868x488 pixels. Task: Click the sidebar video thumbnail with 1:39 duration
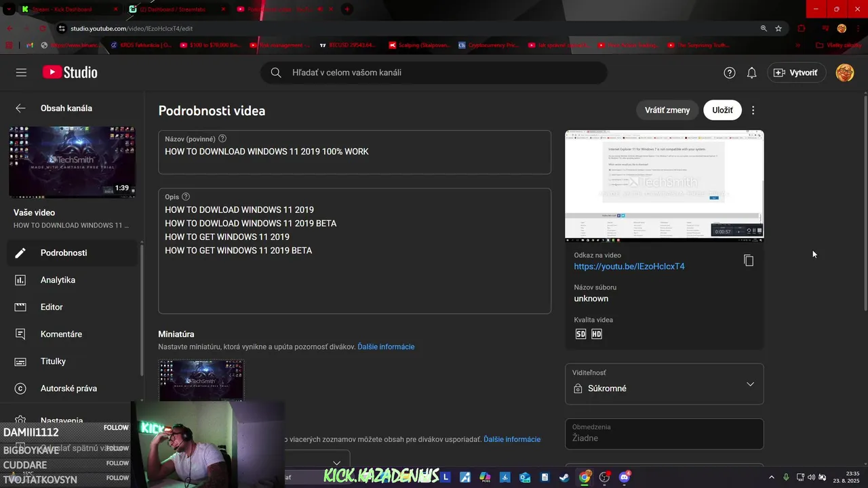72,162
